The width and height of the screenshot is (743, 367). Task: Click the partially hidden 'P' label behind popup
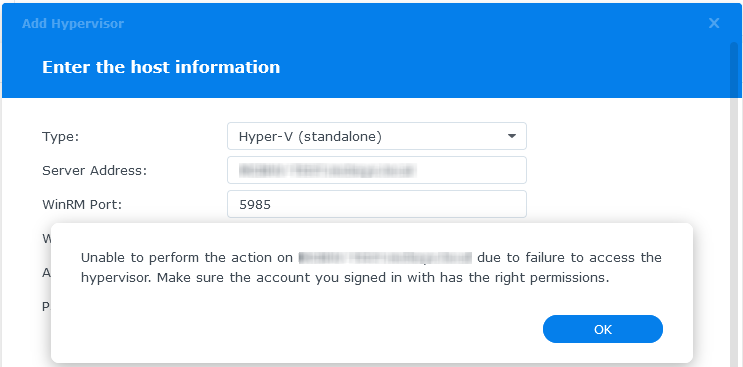[46, 307]
